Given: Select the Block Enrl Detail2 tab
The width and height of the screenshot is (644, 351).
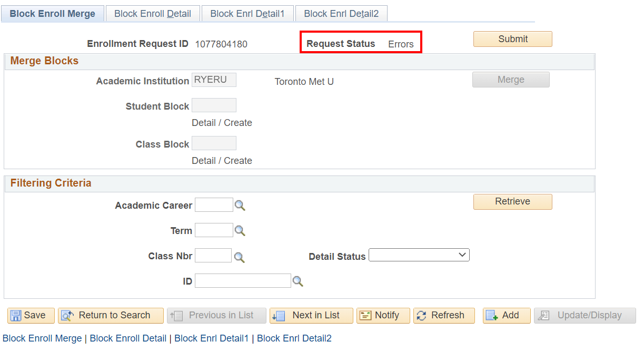Looking at the screenshot, I should (341, 14).
